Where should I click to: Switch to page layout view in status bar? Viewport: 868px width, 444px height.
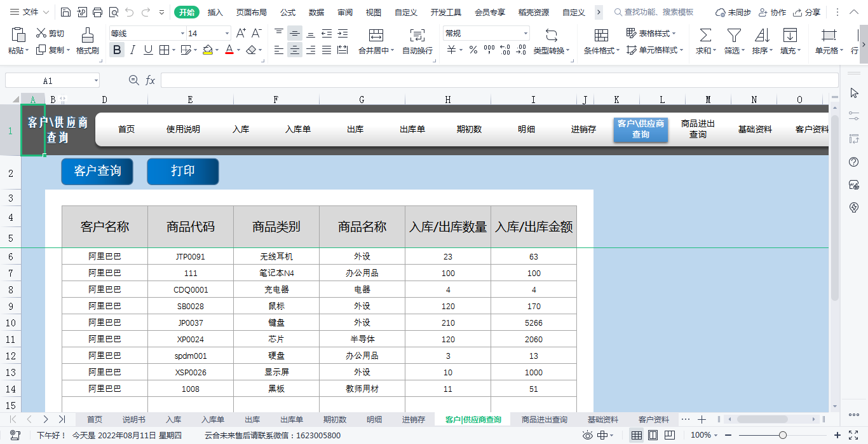(x=653, y=435)
